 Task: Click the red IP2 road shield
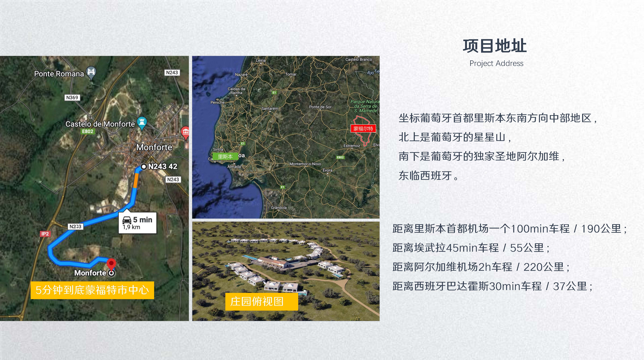[45, 234]
